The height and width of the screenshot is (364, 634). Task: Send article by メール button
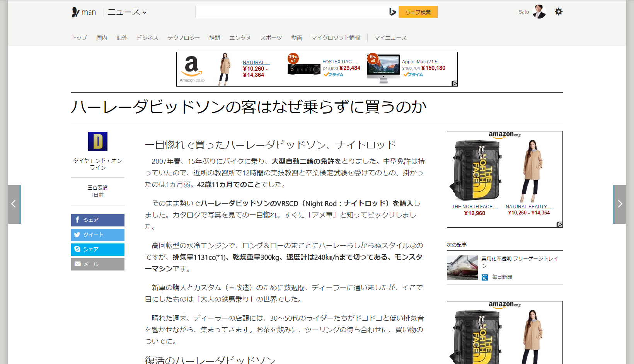tap(98, 264)
